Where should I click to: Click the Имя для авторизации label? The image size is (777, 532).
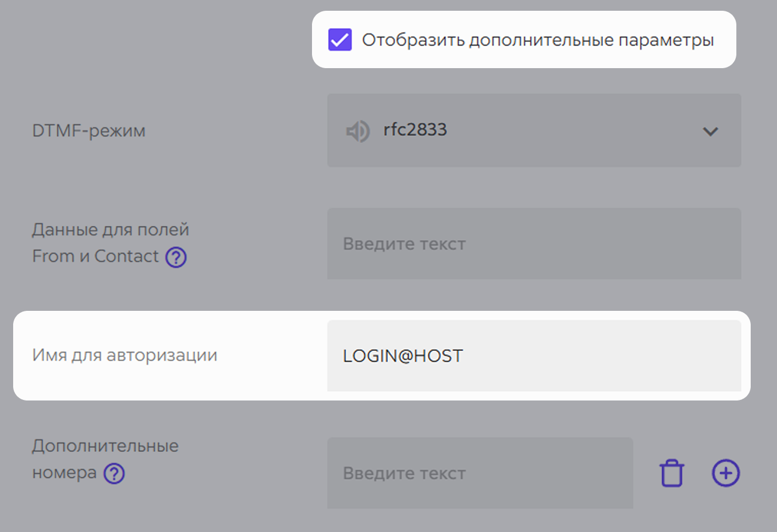(125, 355)
